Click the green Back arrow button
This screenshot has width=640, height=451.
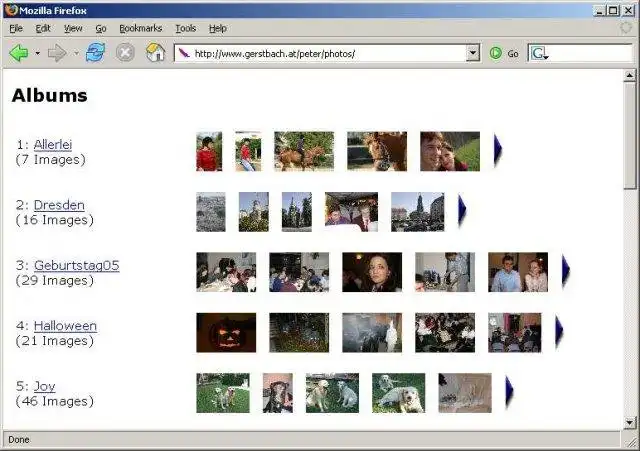click(19, 53)
